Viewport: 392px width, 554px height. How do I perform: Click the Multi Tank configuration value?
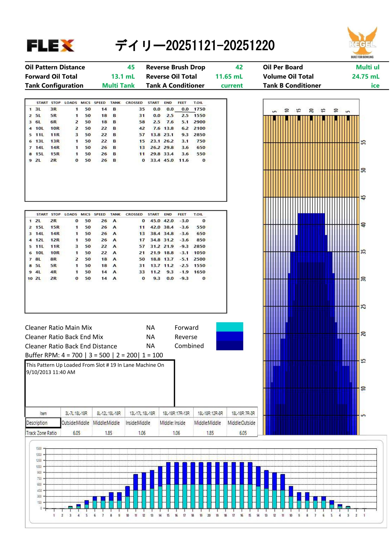tap(118, 86)
